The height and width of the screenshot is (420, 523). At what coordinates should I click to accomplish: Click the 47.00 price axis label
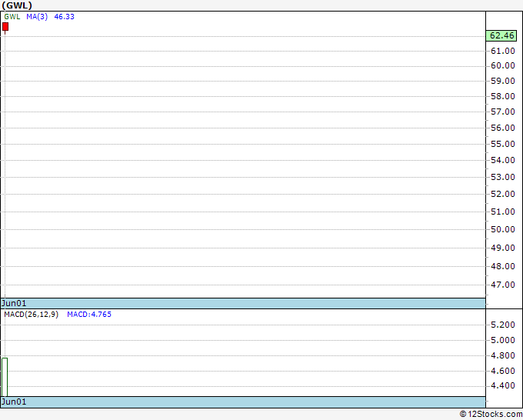(x=503, y=285)
